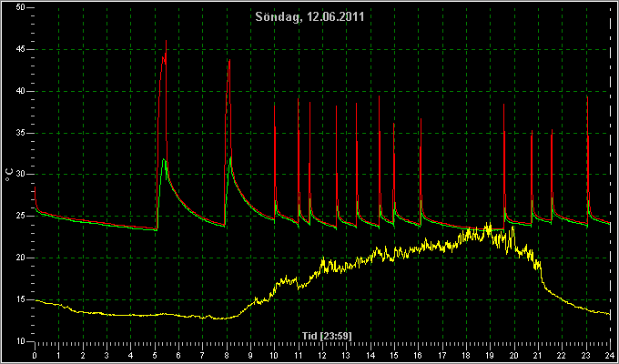Click the red spike at hour 10
Screen dimensions: 619x364
pos(275,106)
